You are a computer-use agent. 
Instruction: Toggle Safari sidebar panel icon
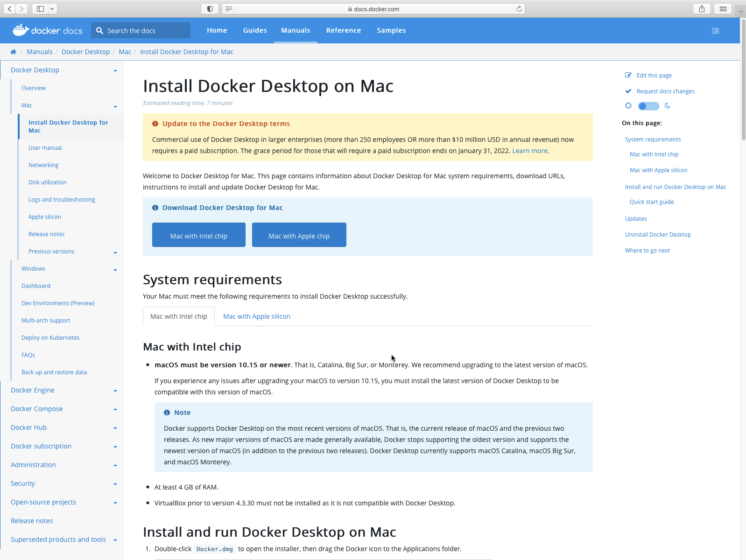(41, 9)
